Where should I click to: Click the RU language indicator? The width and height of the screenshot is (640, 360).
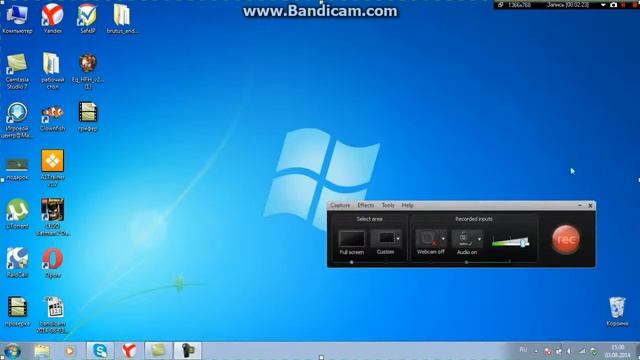523,350
